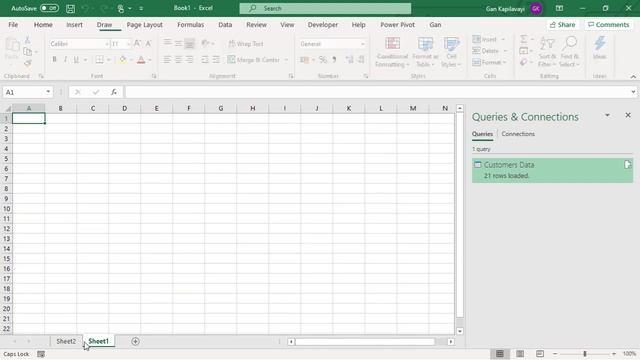Click the percent style icon
Viewport: 640px width, 360px height.
click(x=323, y=60)
